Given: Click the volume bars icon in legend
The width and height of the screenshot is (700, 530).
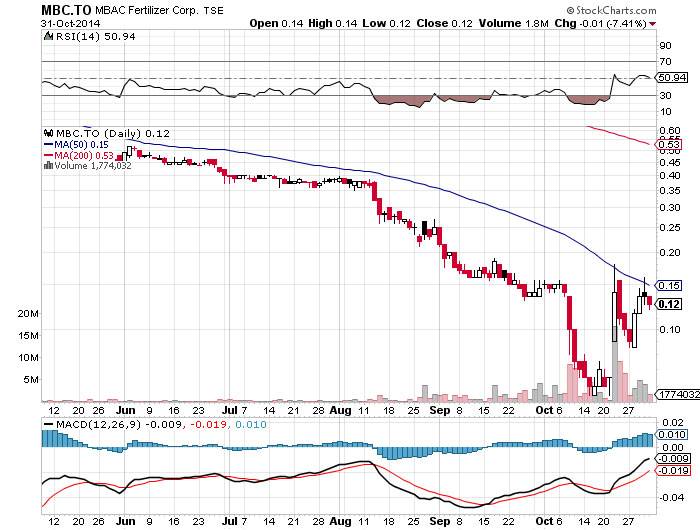Looking at the screenshot, I should point(47,166).
